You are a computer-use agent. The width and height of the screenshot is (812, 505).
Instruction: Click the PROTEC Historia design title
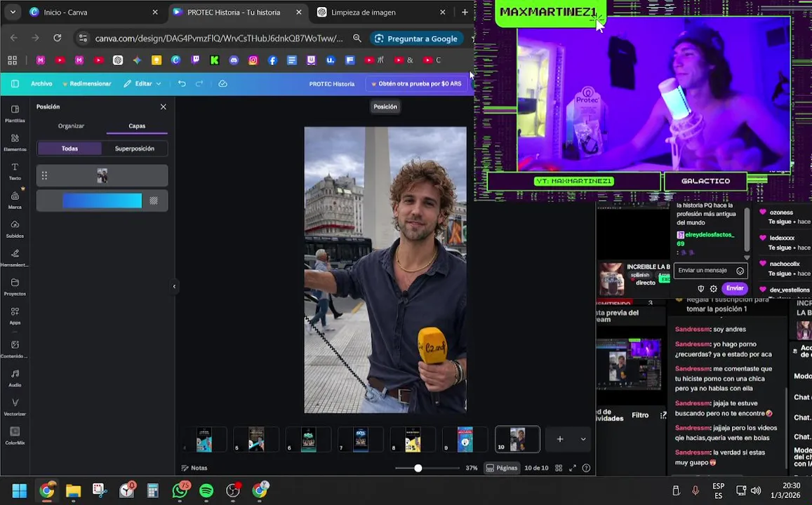tap(332, 84)
